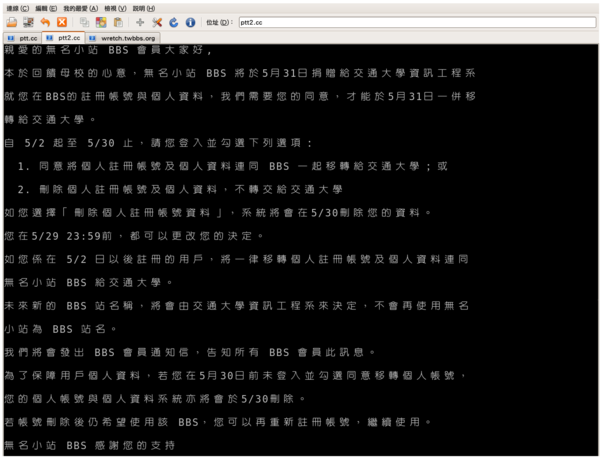Click the blue info about icon
Image resolution: width=600 pixels, height=457 pixels.
point(190,23)
